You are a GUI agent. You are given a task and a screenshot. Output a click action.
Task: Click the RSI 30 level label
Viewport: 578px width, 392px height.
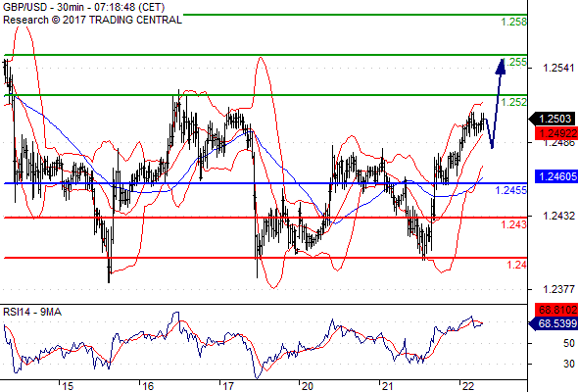(x=569, y=364)
